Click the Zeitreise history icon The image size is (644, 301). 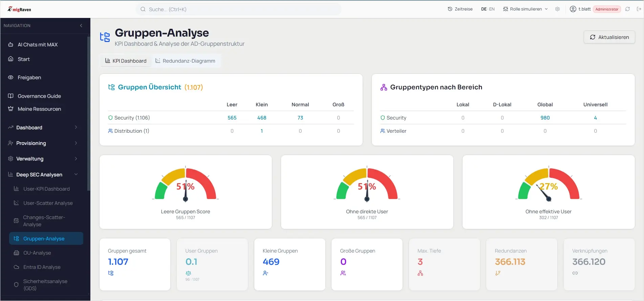point(450,9)
